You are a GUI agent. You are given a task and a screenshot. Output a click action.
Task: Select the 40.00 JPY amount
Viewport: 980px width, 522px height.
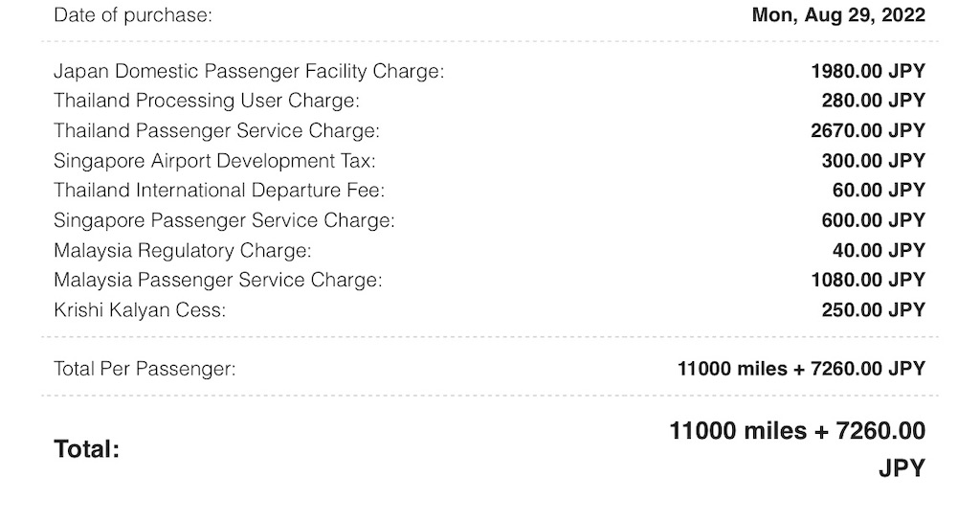(879, 250)
